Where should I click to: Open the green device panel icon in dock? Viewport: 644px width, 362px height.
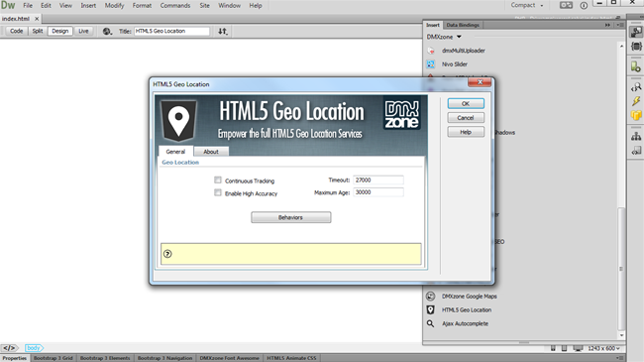click(x=636, y=66)
